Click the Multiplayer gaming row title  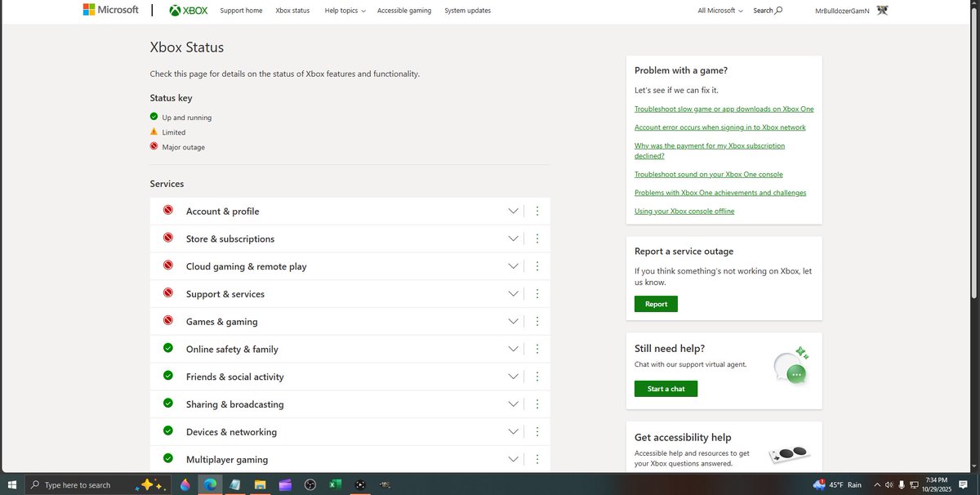(x=227, y=460)
